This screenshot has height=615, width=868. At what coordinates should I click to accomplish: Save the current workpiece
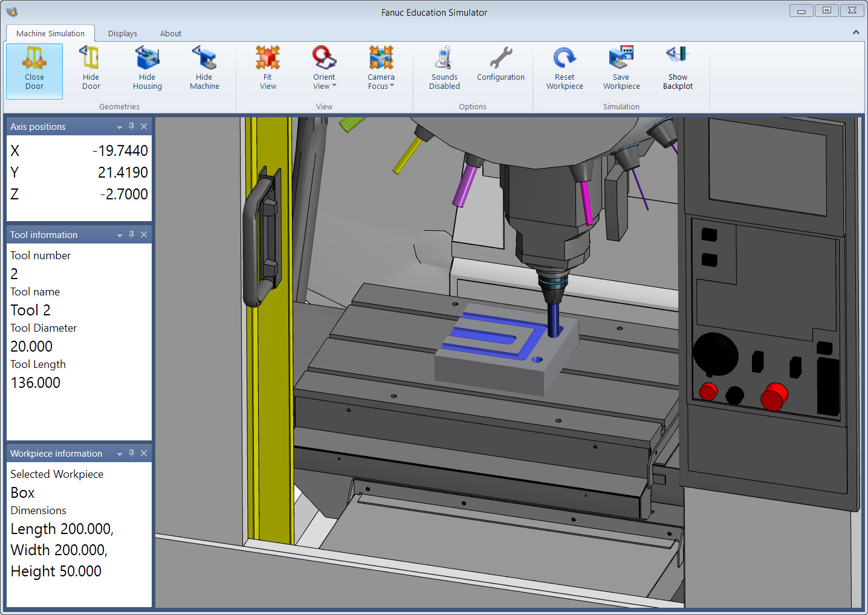(621, 66)
